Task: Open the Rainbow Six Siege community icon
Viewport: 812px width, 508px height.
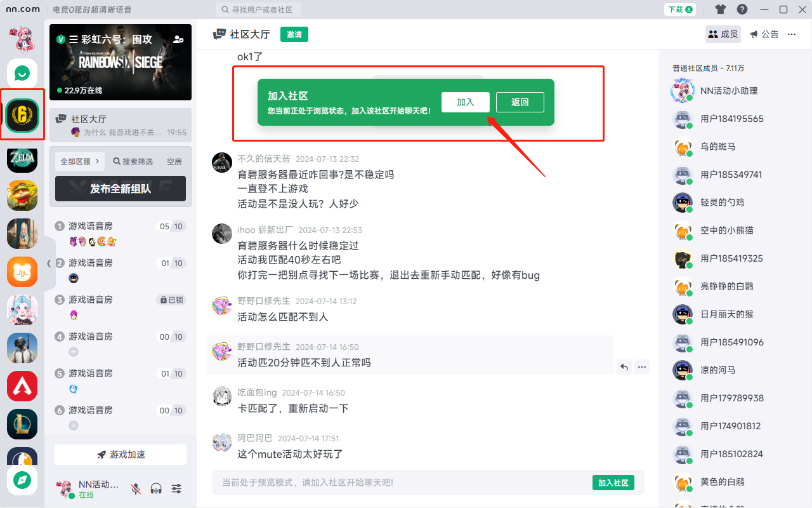Action: [22, 116]
